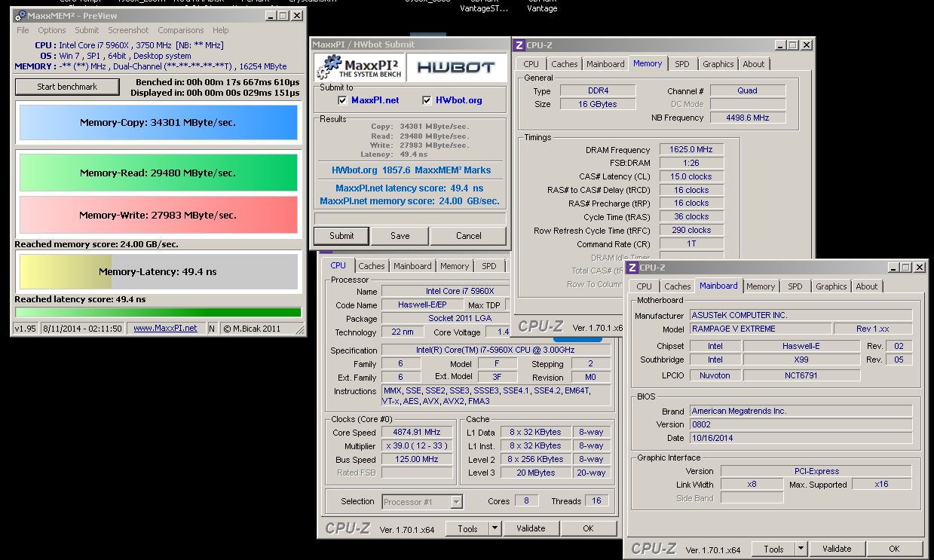This screenshot has height=560, width=934.
Task: Open the Comparisons menu in MaxxMEM²
Action: pyautogui.click(x=181, y=30)
